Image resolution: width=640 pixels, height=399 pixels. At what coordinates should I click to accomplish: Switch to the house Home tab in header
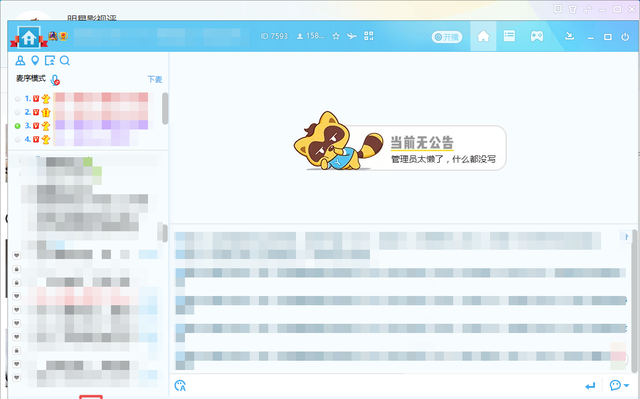tap(483, 36)
